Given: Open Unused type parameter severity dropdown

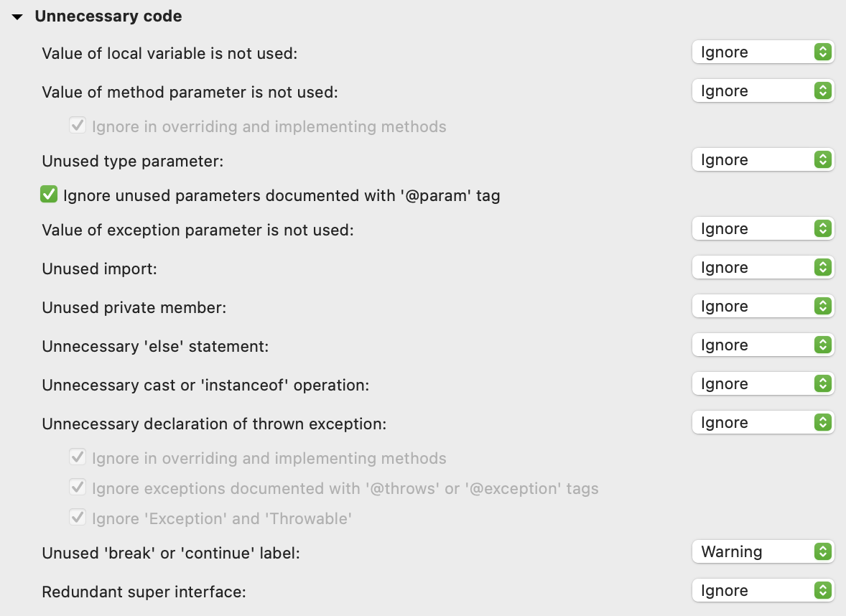Looking at the screenshot, I should point(762,160).
